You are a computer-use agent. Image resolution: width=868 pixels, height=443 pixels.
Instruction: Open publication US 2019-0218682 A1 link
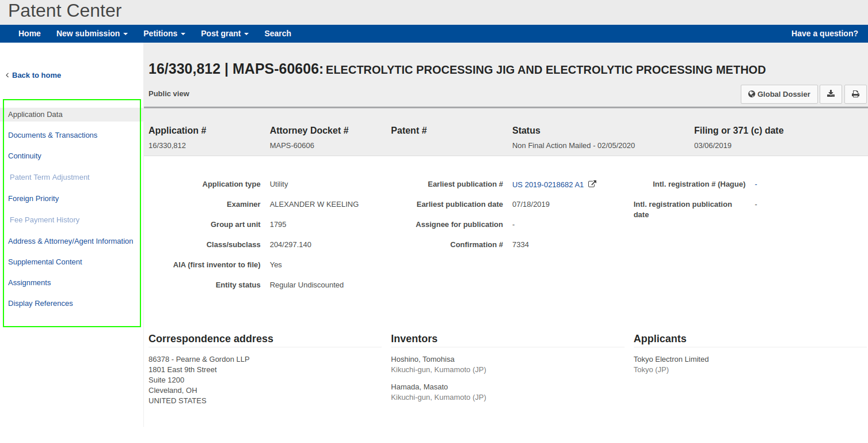pyautogui.click(x=547, y=184)
